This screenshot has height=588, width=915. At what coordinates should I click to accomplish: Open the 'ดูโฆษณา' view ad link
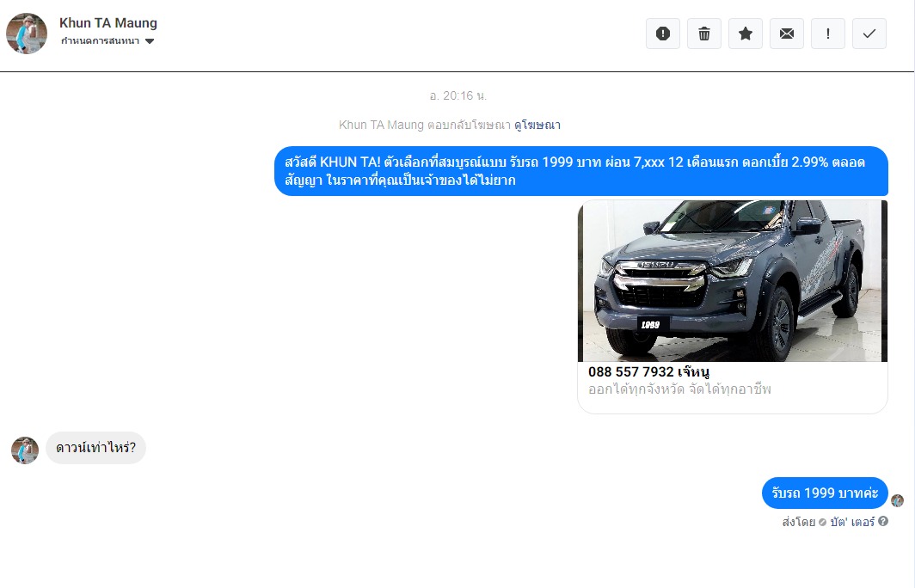tap(537, 125)
